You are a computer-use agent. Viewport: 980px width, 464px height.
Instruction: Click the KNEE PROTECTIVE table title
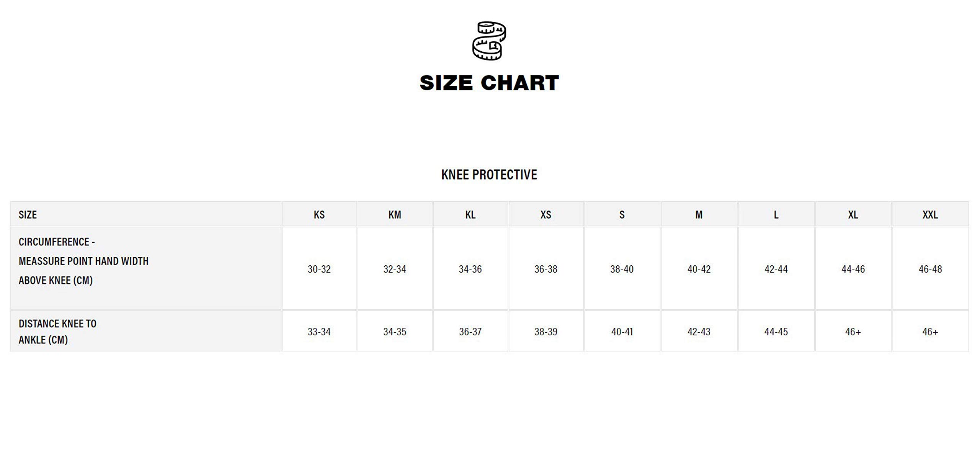click(489, 175)
